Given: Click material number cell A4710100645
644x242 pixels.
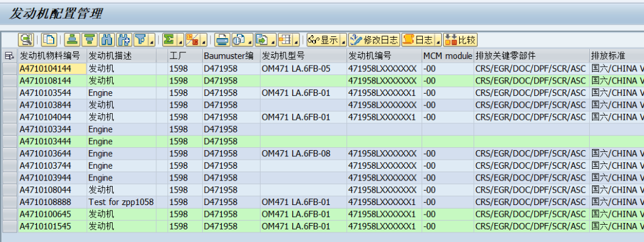Looking at the screenshot, I should (52, 214).
